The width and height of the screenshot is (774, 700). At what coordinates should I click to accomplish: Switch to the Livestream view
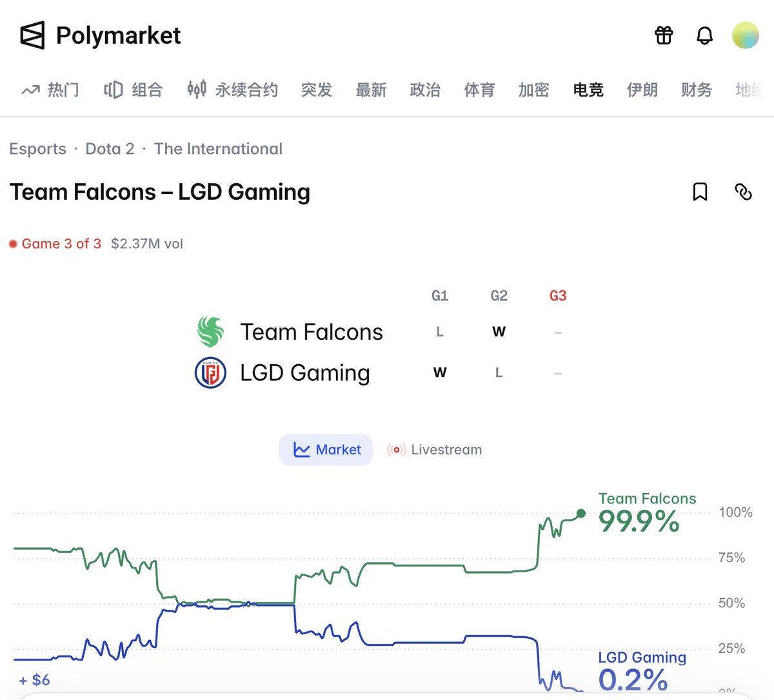[434, 450]
